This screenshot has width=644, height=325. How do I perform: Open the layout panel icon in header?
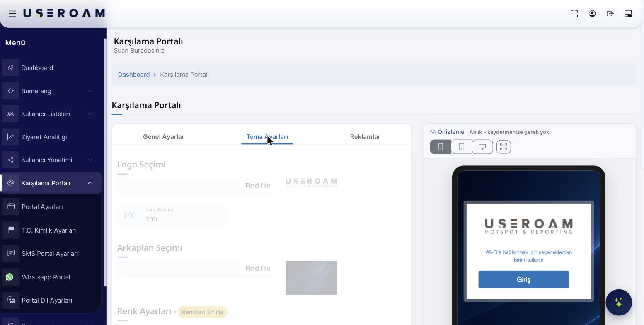628,14
